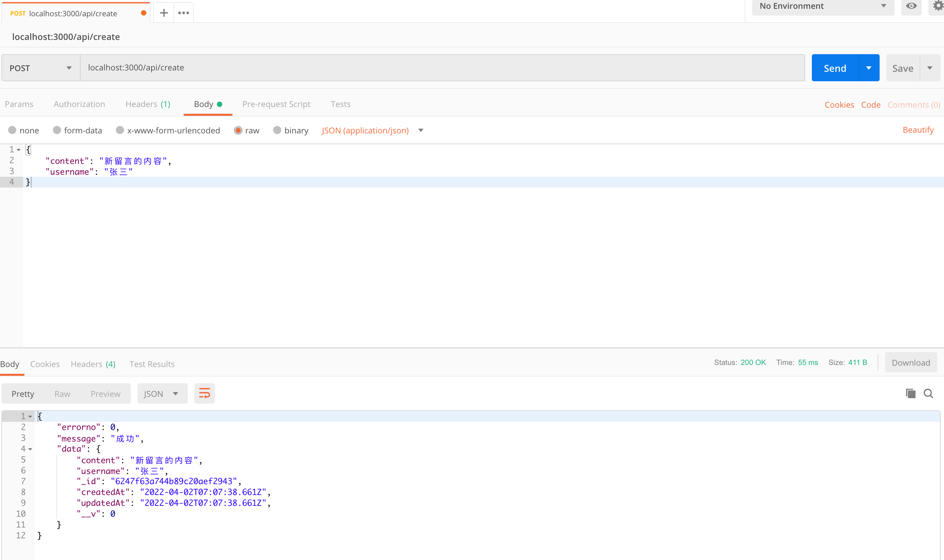
Task: Close tab via orange unsaved dot
Action: pos(143,13)
